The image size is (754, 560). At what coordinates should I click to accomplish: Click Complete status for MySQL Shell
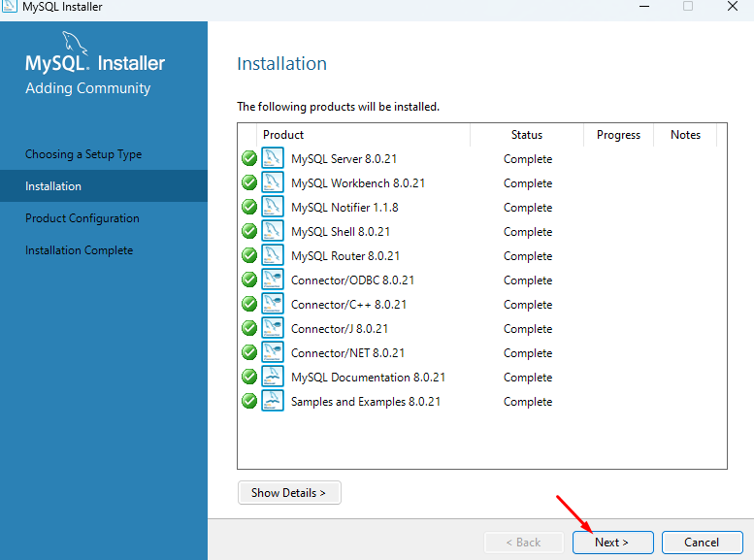(x=528, y=231)
